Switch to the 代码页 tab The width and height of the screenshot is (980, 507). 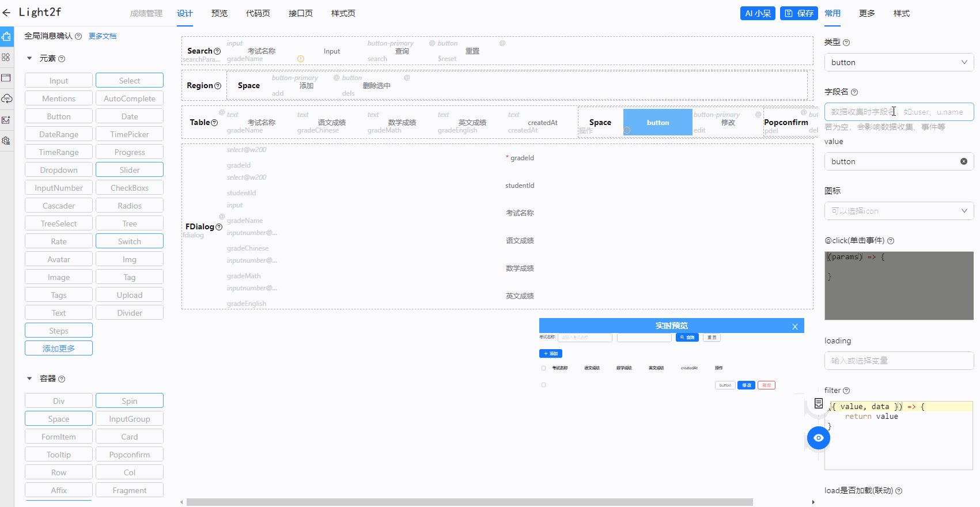click(x=258, y=13)
